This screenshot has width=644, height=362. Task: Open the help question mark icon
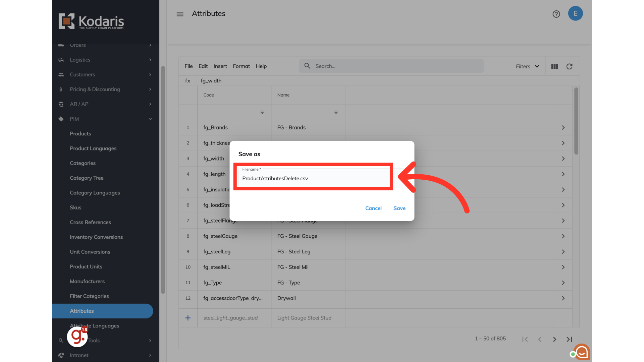[x=556, y=14]
